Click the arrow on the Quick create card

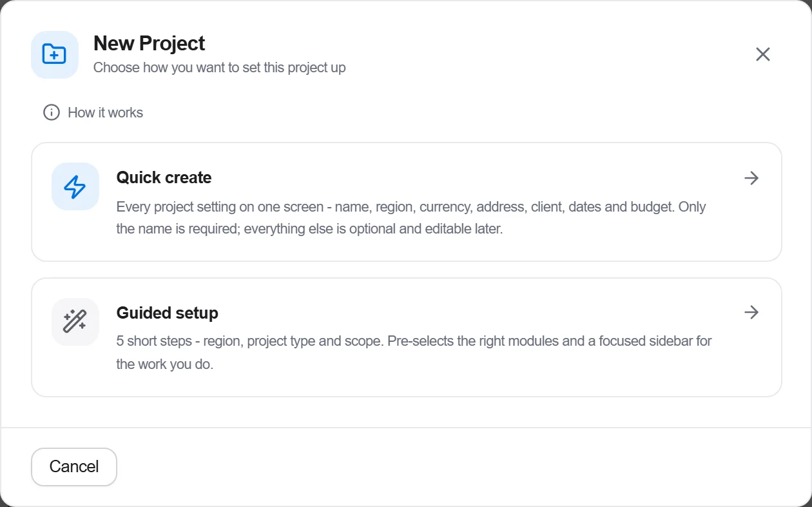[751, 178]
